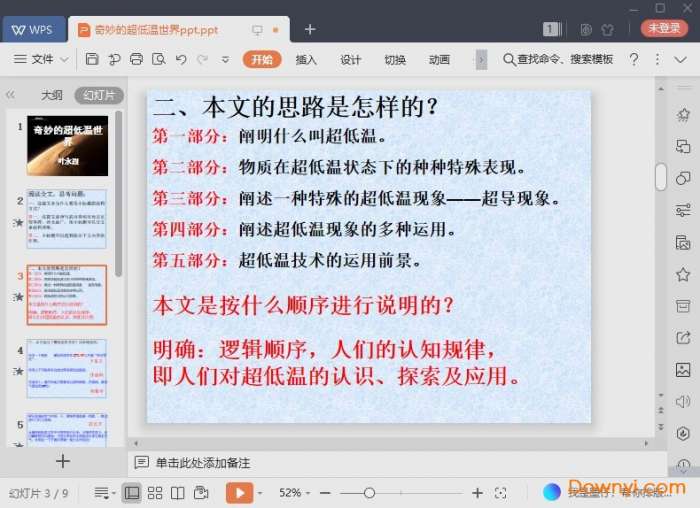Add a new slide with plus button
This screenshot has width=700, height=508.
[x=63, y=461]
